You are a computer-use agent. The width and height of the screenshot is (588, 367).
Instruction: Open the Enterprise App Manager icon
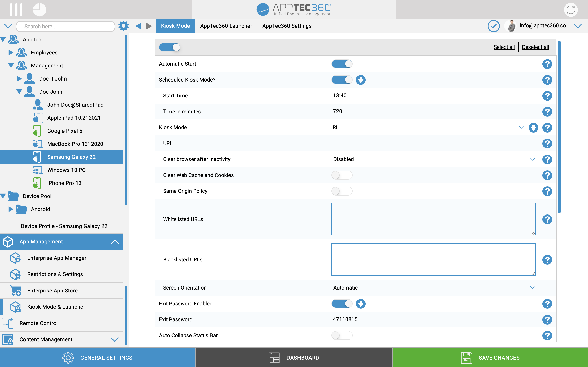tap(16, 258)
